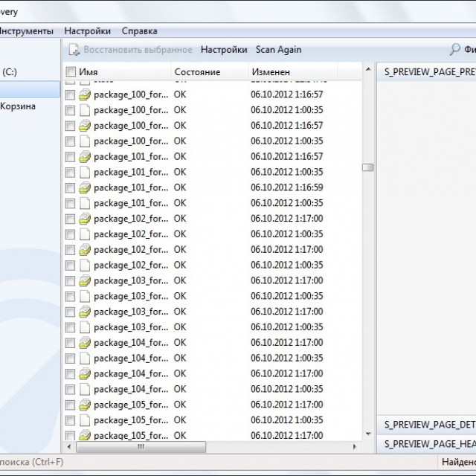Click file icon of first package_104_for row
The height and width of the screenshot is (476, 476).
tap(84, 343)
